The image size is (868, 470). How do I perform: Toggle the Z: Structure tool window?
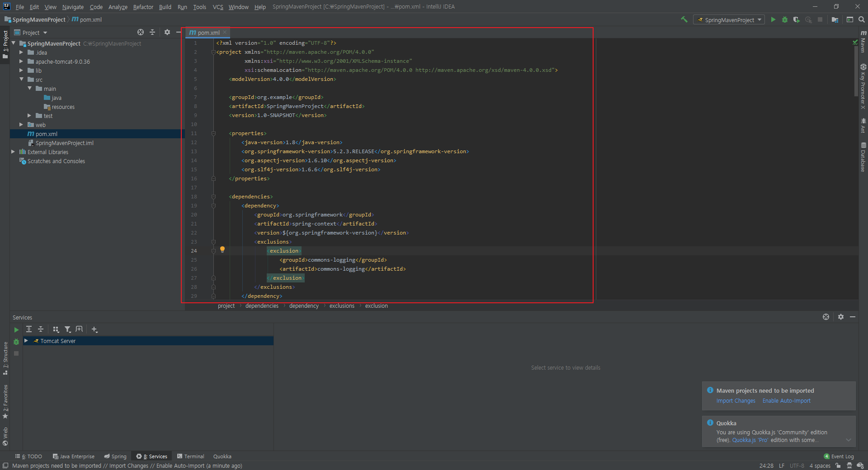[5, 358]
